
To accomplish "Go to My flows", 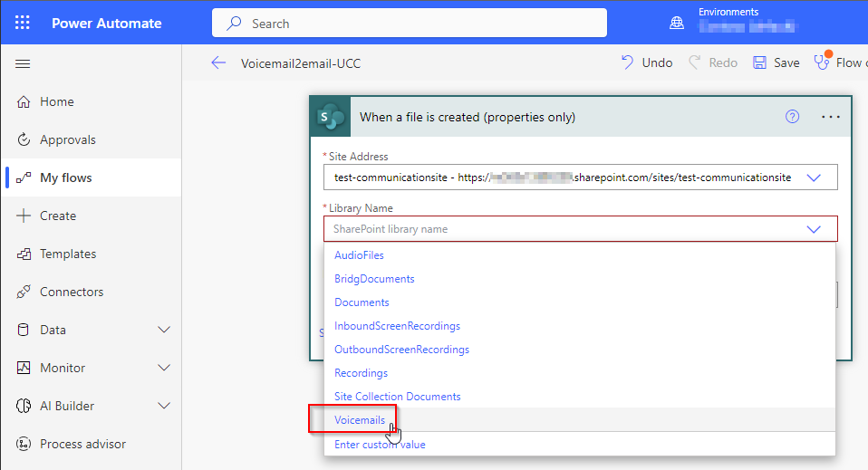I will (66, 177).
